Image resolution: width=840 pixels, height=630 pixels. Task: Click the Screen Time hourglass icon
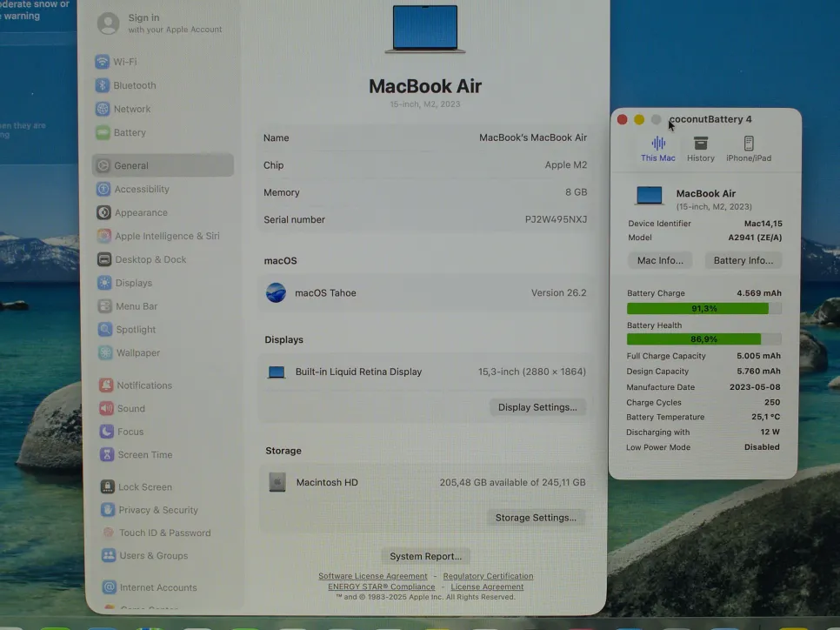click(x=107, y=454)
